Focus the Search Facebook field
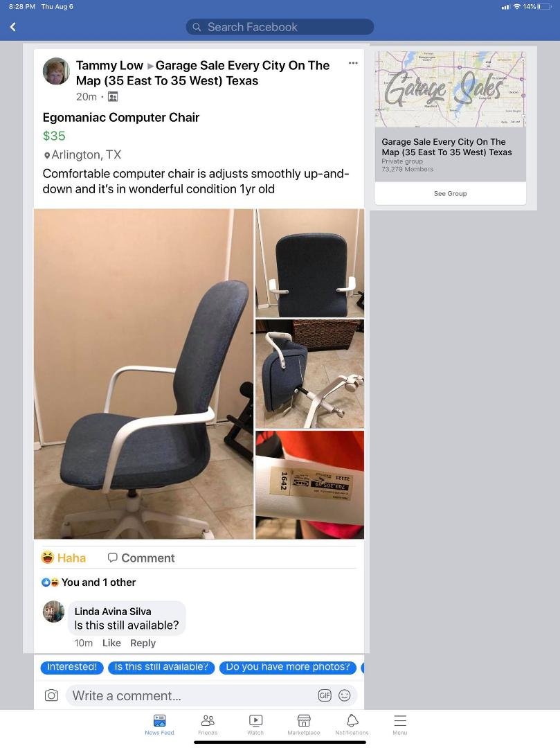 click(x=280, y=27)
